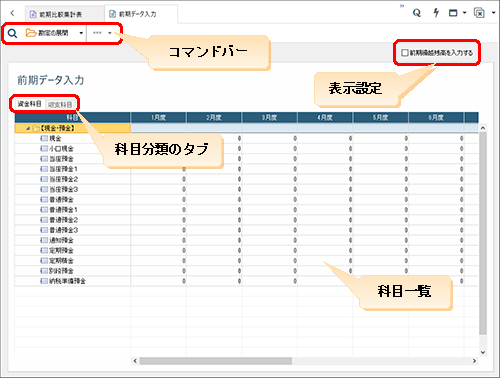Click 2月度 cell for 普通預金1
The height and width of the screenshot is (378, 500).
tap(214, 210)
